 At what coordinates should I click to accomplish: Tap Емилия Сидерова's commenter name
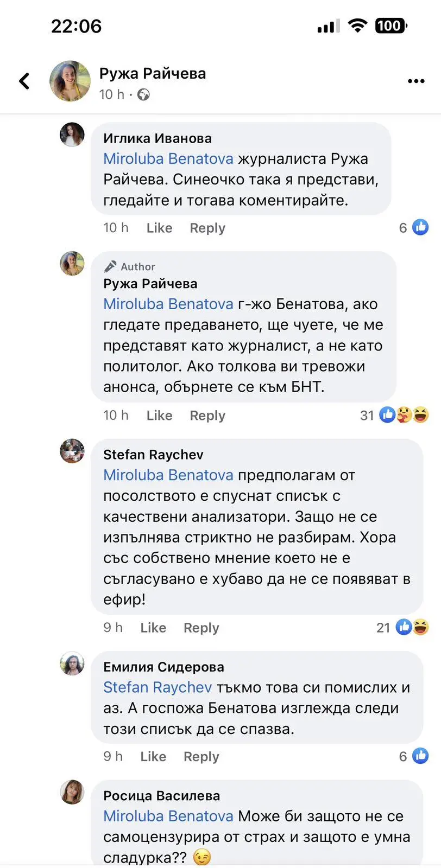point(163,667)
